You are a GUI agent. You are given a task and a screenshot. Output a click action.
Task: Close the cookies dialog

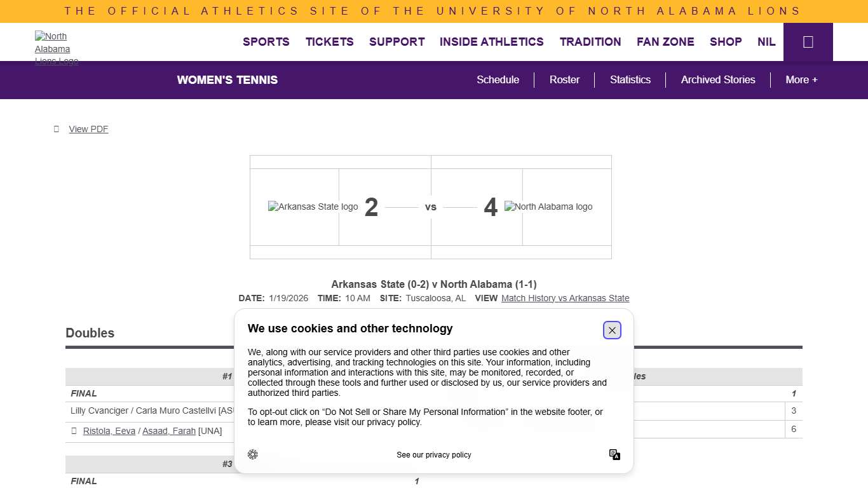(612, 330)
